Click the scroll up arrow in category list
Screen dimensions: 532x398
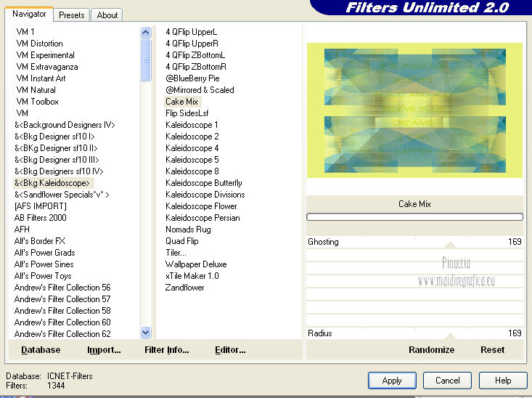(146, 33)
